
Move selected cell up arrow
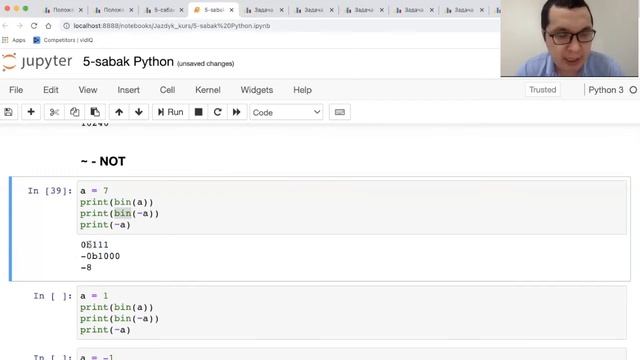tap(119, 112)
